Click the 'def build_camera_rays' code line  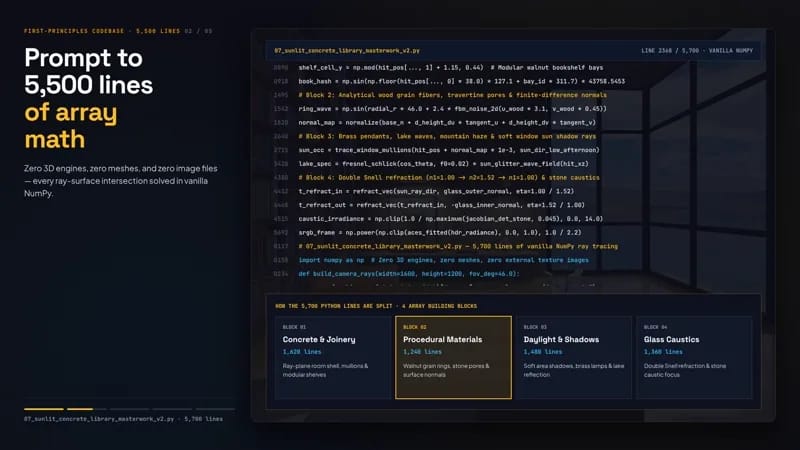pos(409,274)
